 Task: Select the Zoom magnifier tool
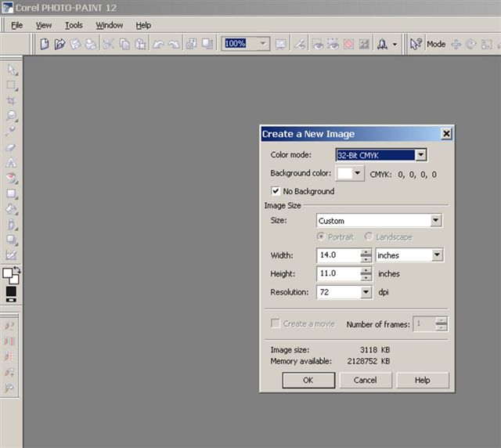click(11, 116)
